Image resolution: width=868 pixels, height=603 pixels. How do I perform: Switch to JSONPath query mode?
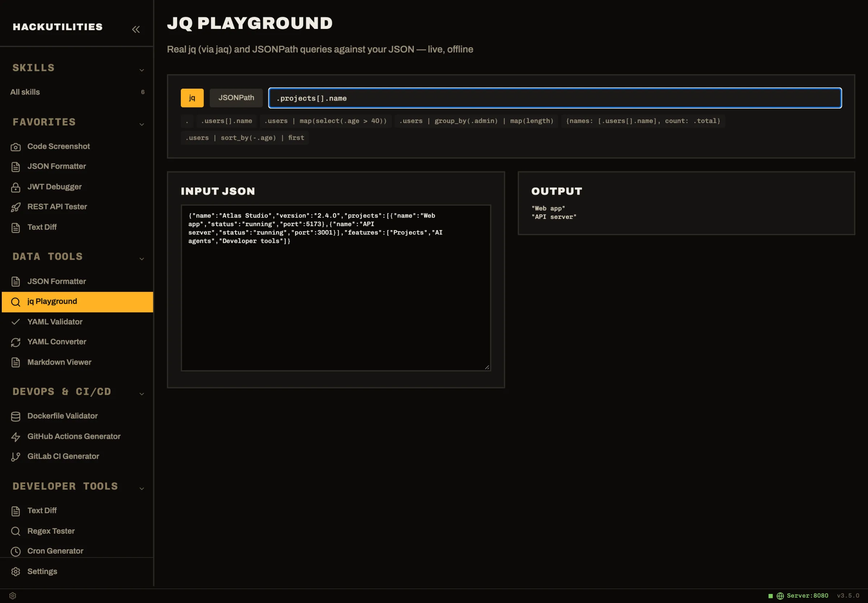236,98
